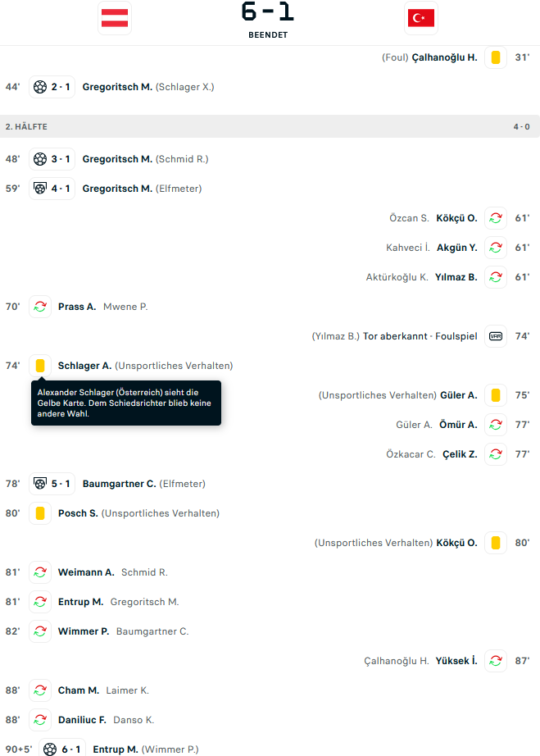Click Posch S. yellow card icon
Viewport: 540px width, 756px height.
tap(40, 513)
